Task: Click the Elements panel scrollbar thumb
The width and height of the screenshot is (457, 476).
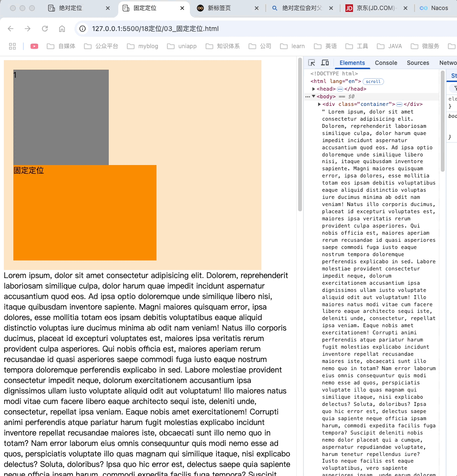Action: point(443,121)
